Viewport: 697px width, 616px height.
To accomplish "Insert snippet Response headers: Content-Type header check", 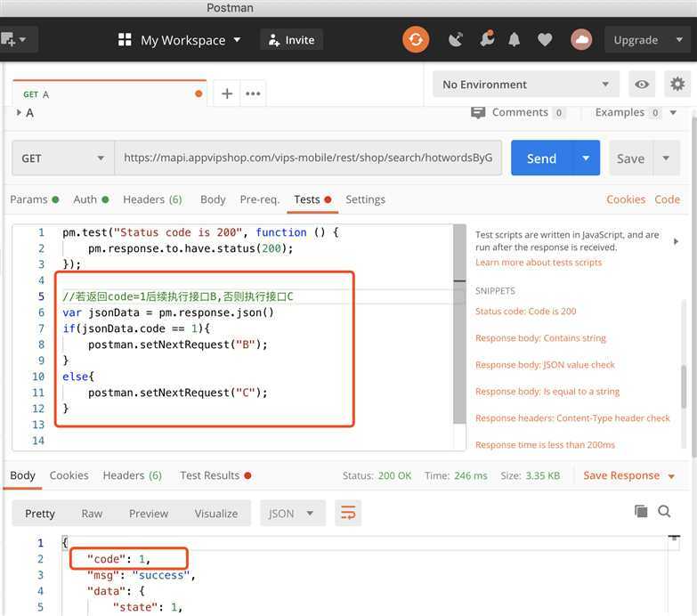I will pyautogui.click(x=572, y=417).
